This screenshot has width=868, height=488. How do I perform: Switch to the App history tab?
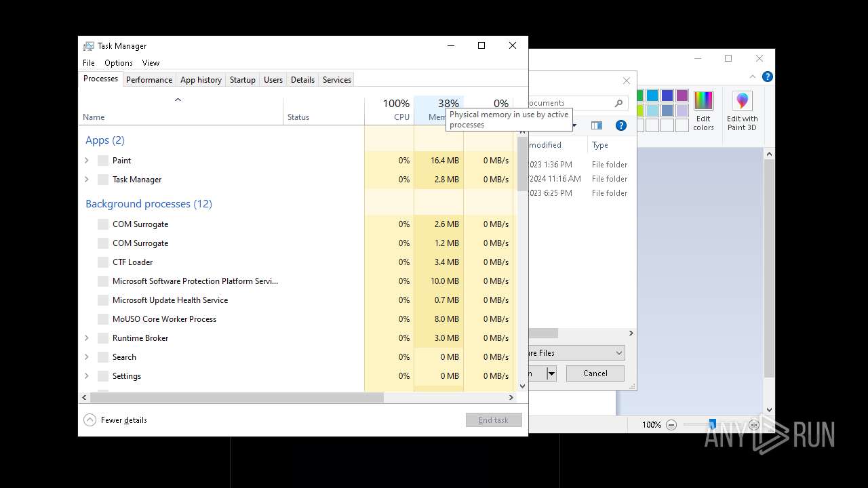(201, 80)
